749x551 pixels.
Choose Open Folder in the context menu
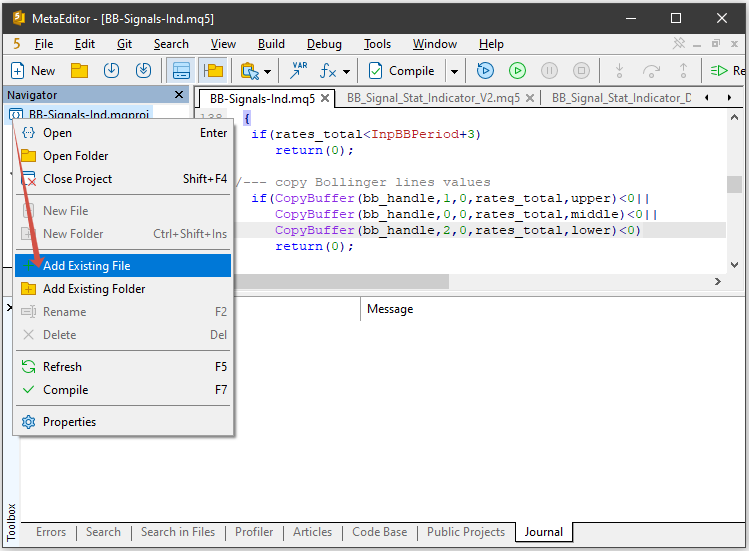[123, 156]
